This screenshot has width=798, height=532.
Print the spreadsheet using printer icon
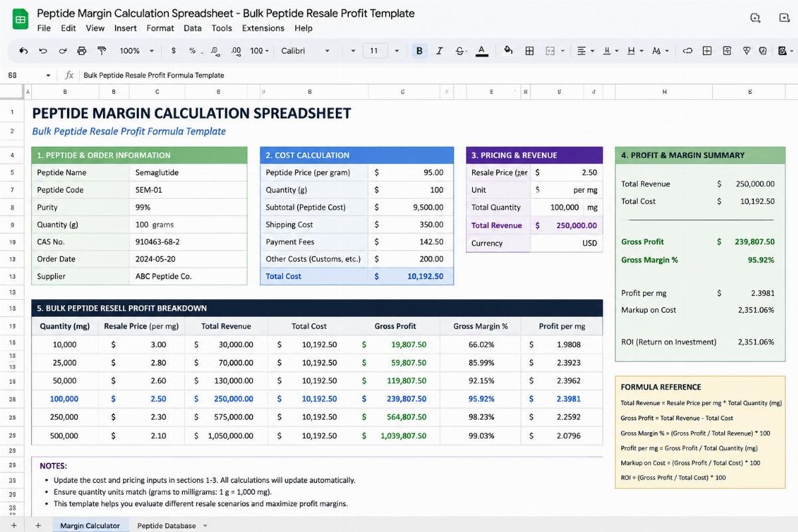pyautogui.click(x=82, y=51)
